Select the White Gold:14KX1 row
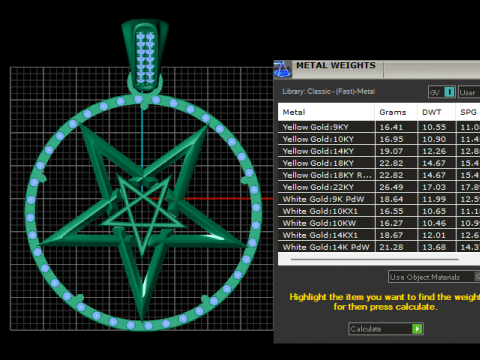Viewport: 480px width, 360px height. tap(379, 235)
